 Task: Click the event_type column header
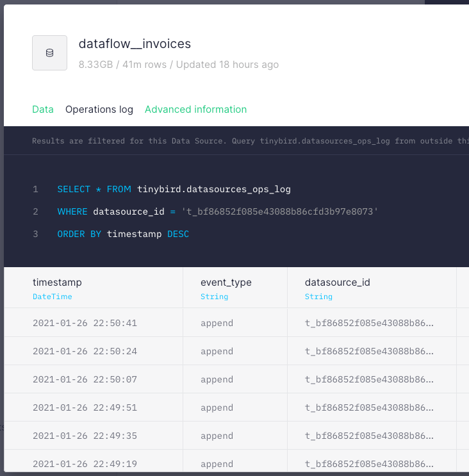tap(226, 283)
